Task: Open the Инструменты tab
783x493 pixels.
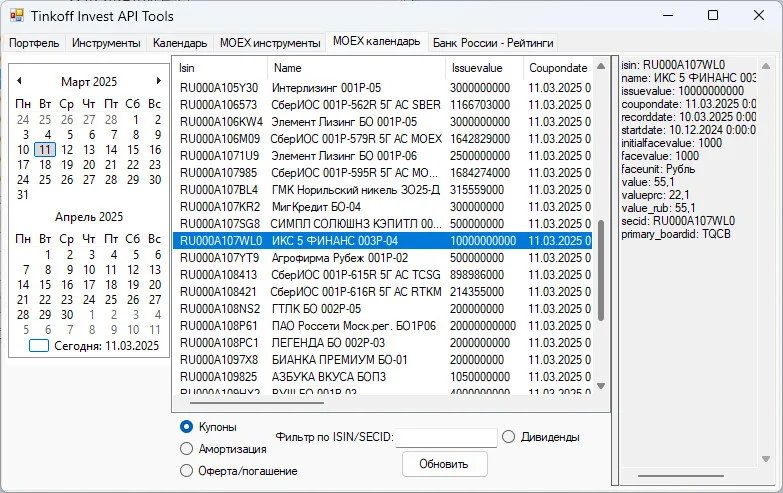Action: coord(106,43)
